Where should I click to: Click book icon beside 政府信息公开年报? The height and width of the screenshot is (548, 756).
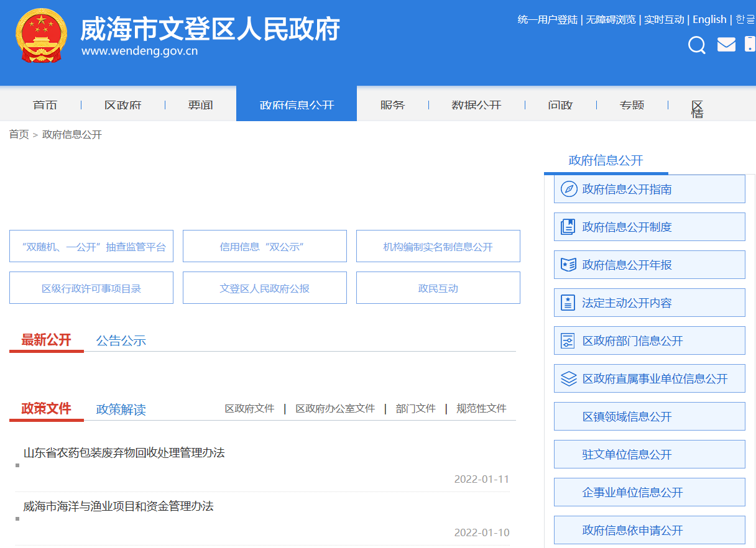[x=568, y=265]
